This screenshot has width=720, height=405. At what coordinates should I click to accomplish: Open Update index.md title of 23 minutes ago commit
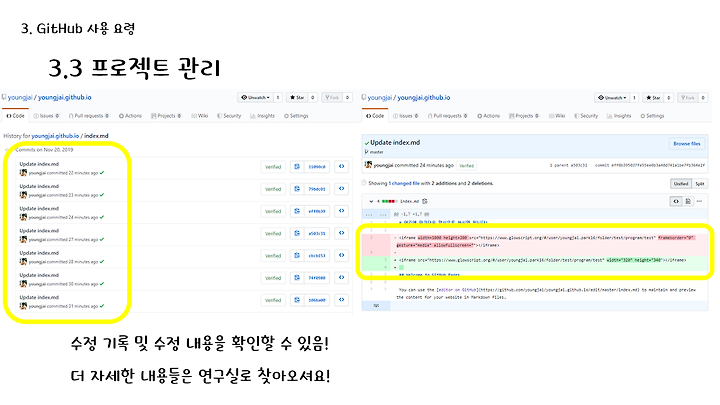(39, 186)
